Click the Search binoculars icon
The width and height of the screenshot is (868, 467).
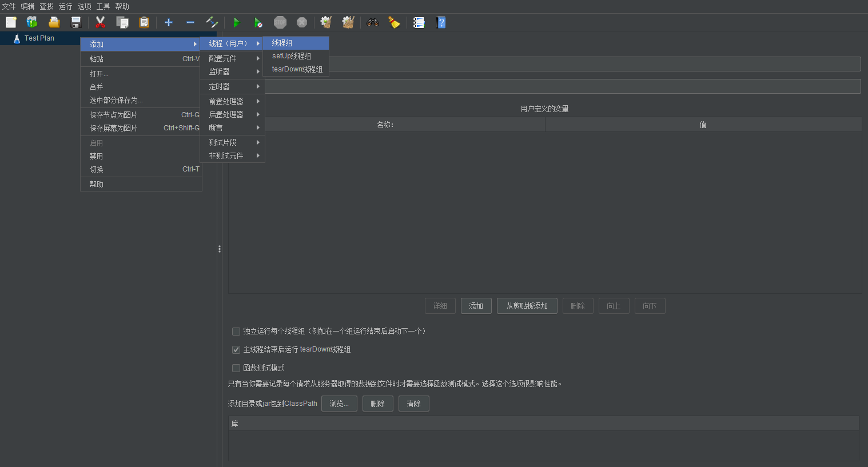click(x=373, y=22)
